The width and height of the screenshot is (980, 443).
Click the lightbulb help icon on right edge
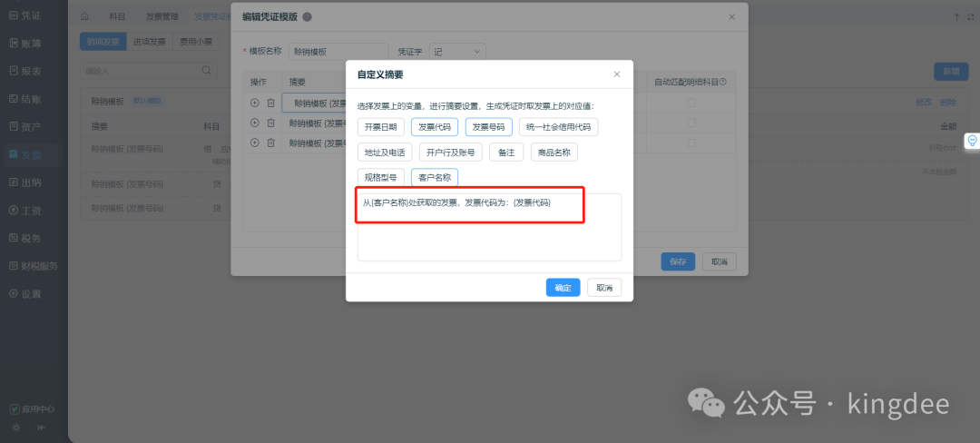[971, 141]
